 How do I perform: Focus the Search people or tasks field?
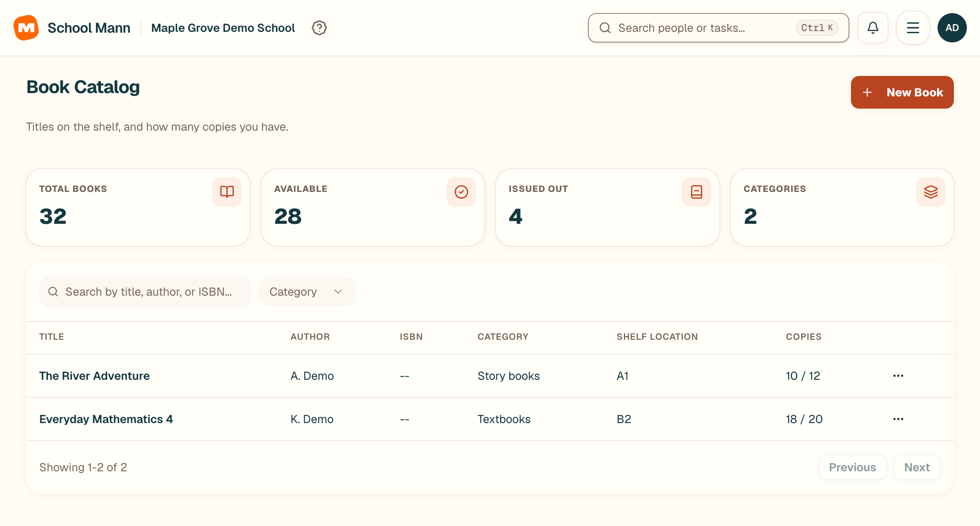pyautogui.click(x=718, y=28)
